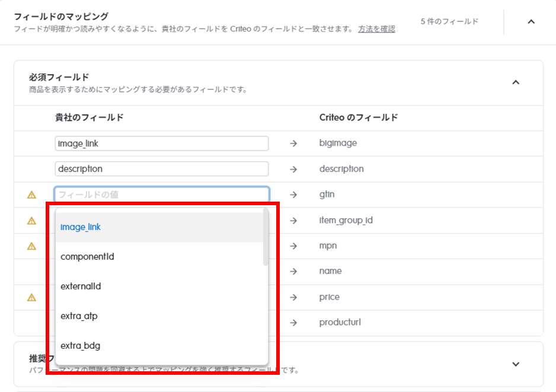556x392 pixels.
Task: Click the mapping arrow pointing to gtin
Action: (293, 195)
